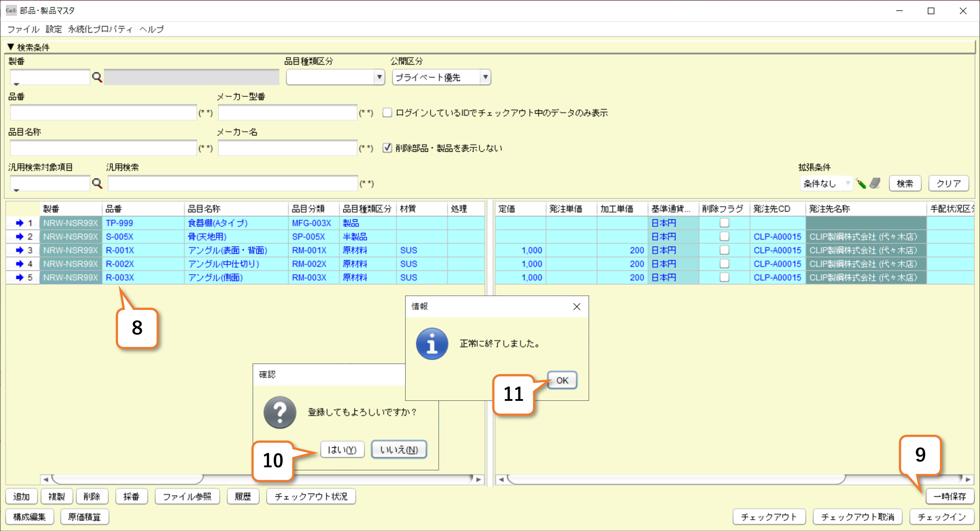This screenshot has width=980, height=531.
Task: Open the 公開区分 プライベート優先 dropdown
Action: 485,78
